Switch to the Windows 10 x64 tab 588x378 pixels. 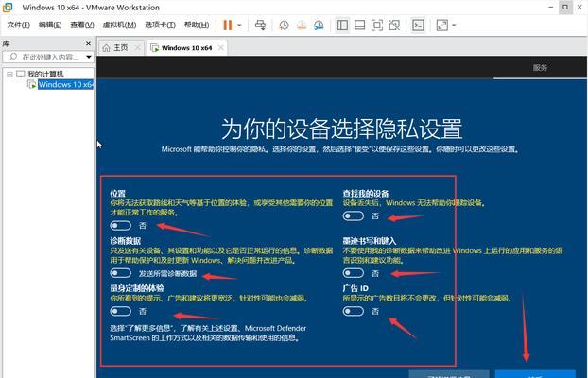click(186, 48)
